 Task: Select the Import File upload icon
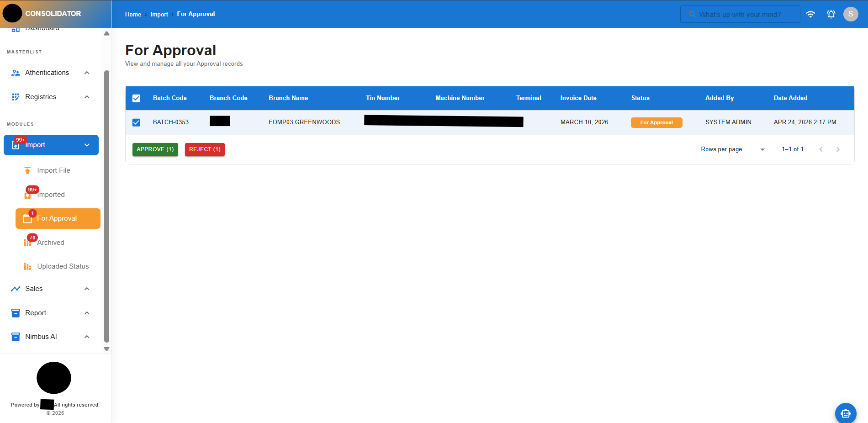(28, 170)
